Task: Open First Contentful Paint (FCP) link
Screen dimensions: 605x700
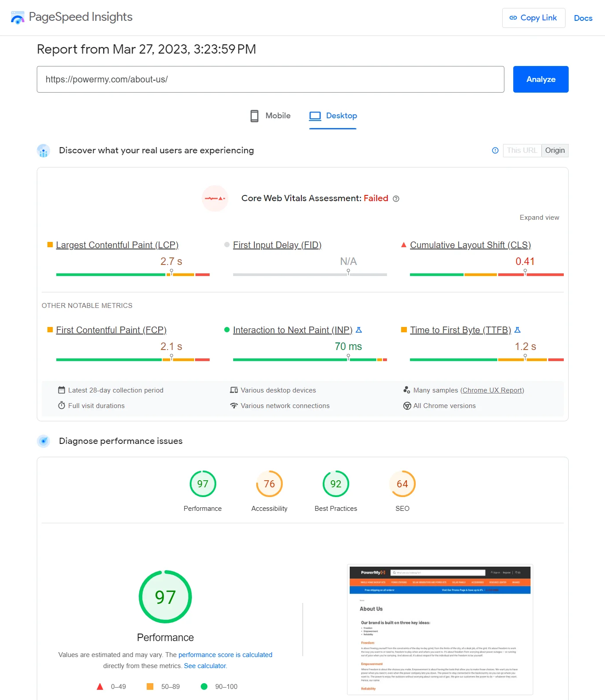Action: (x=111, y=330)
